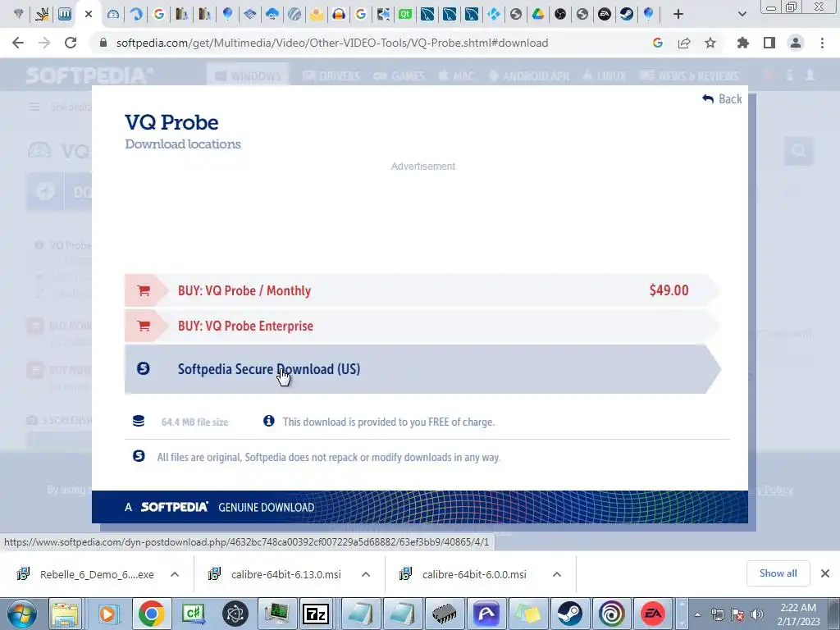Switch to the Steam browser tab

coord(626,14)
